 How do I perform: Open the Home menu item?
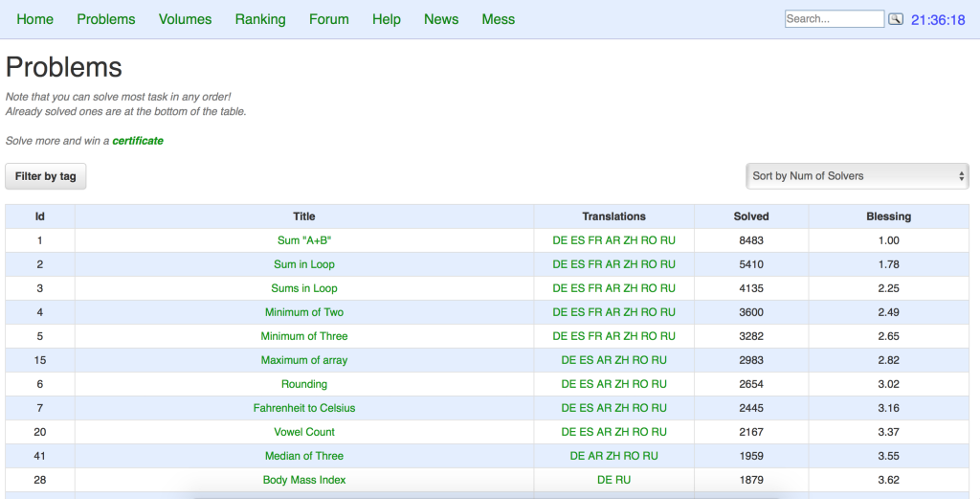[x=35, y=19]
